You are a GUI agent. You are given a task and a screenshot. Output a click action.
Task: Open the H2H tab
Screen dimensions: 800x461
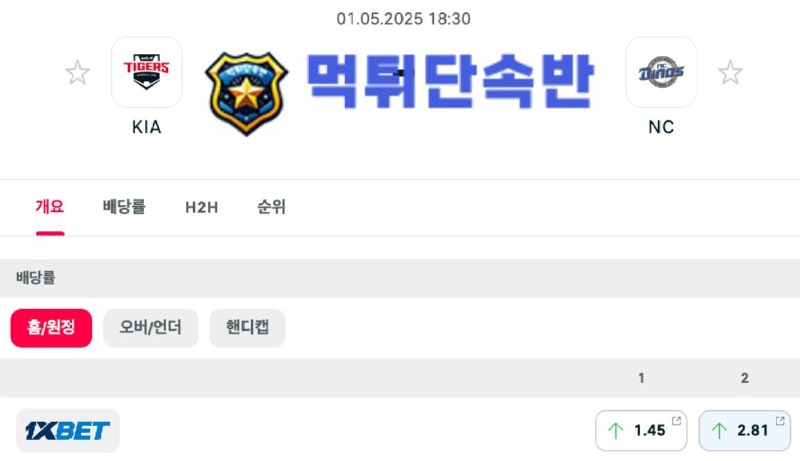[x=202, y=207]
